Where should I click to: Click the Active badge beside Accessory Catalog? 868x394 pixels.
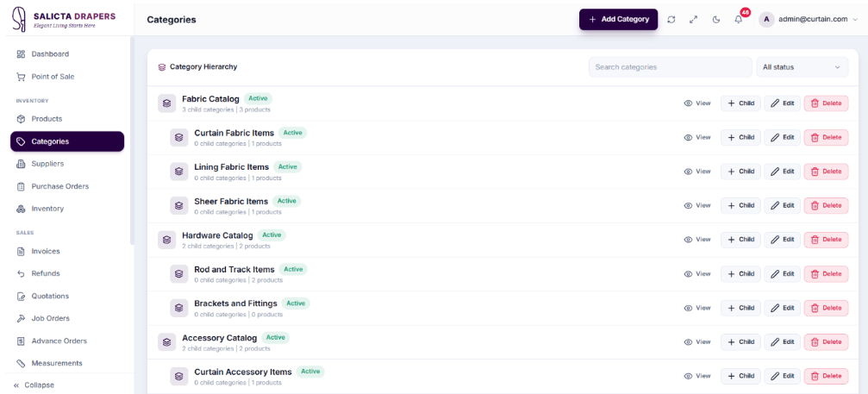click(x=275, y=337)
